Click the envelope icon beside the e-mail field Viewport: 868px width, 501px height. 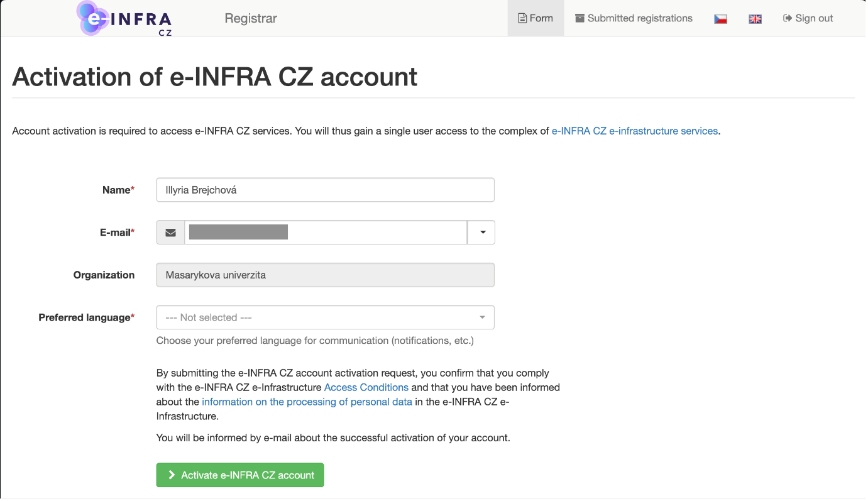[170, 232]
